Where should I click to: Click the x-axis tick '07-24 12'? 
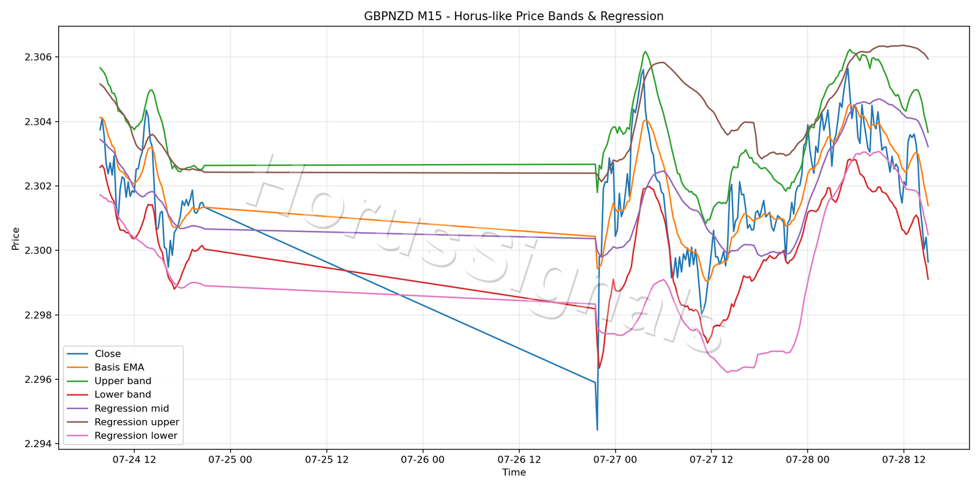(x=134, y=459)
